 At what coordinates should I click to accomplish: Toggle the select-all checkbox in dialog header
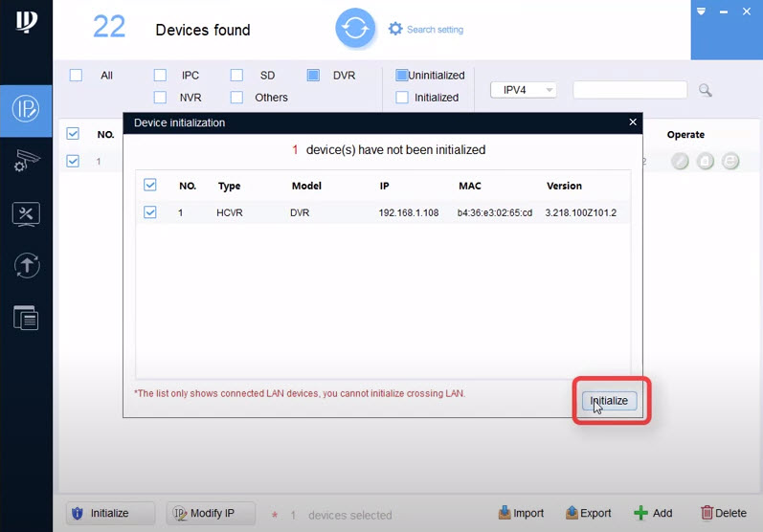pyautogui.click(x=150, y=186)
